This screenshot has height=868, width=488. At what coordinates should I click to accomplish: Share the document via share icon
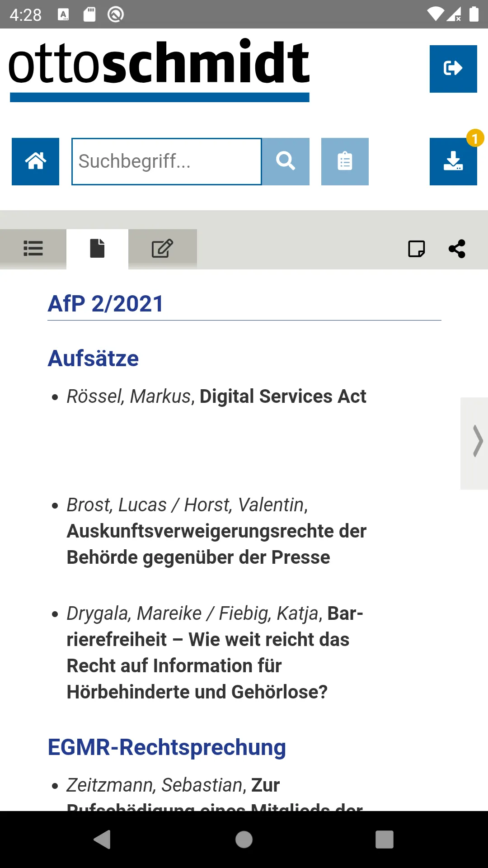457,249
